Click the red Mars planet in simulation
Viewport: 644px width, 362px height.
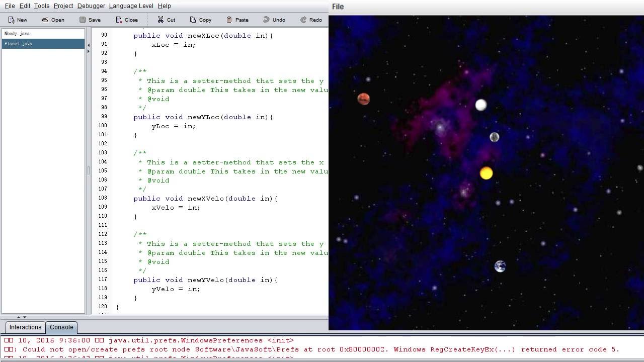point(364,99)
